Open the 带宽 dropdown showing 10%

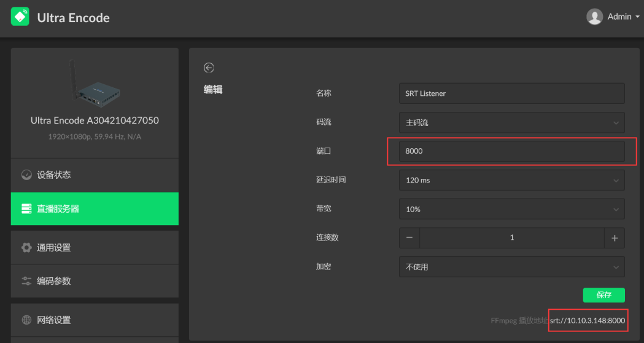click(512, 209)
